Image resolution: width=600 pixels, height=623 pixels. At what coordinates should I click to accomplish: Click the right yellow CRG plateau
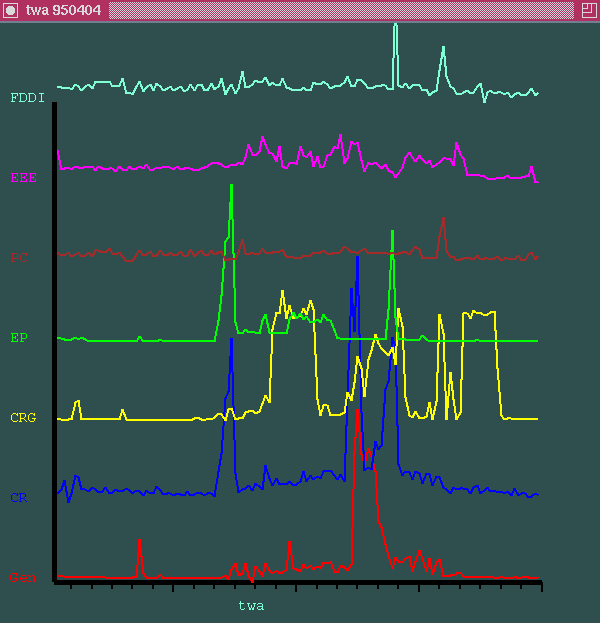click(x=479, y=314)
